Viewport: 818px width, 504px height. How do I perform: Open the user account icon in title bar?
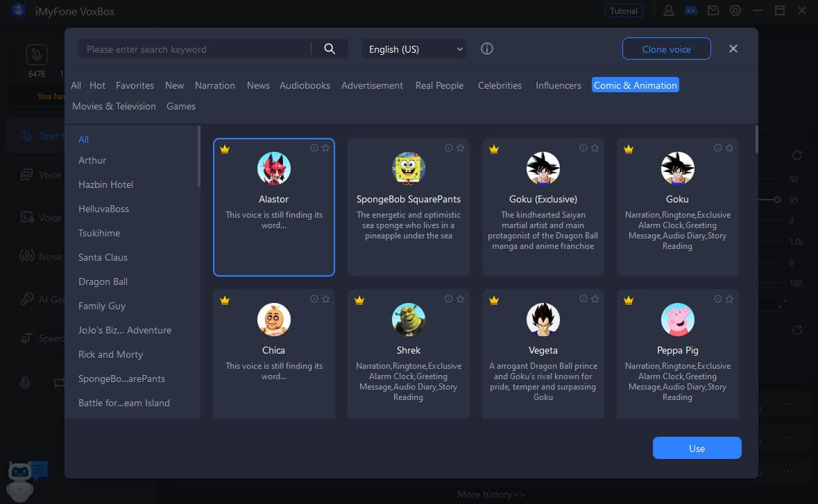click(668, 10)
